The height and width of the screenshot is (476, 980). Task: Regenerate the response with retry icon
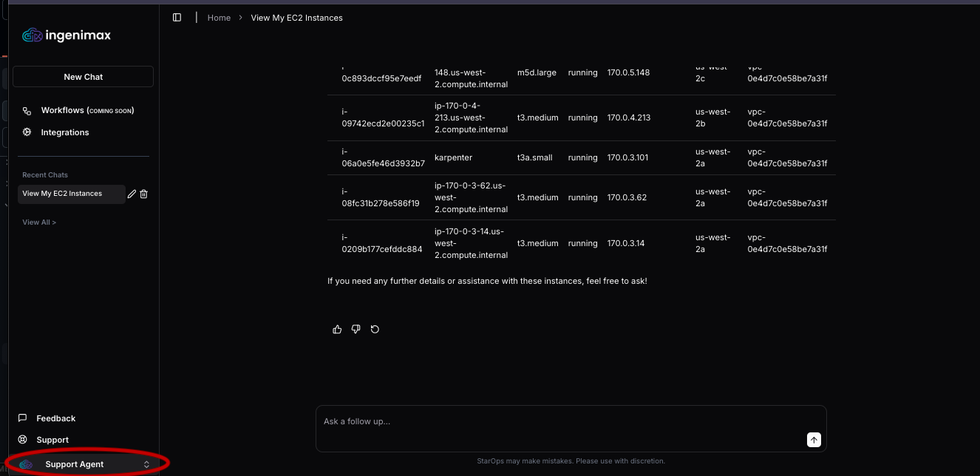(x=375, y=330)
